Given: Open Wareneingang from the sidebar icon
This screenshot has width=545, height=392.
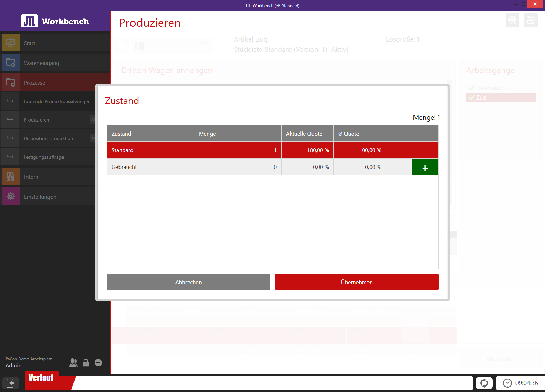Looking at the screenshot, I should point(11,63).
